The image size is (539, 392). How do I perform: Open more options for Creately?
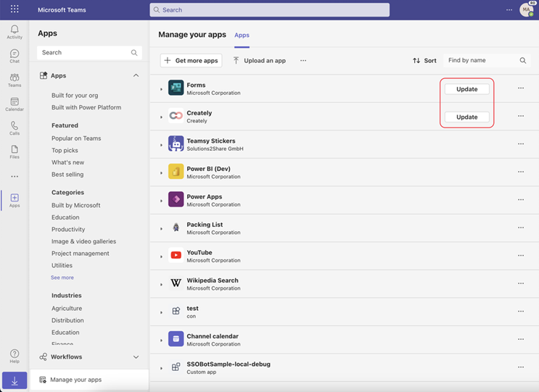pyautogui.click(x=521, y=116)
